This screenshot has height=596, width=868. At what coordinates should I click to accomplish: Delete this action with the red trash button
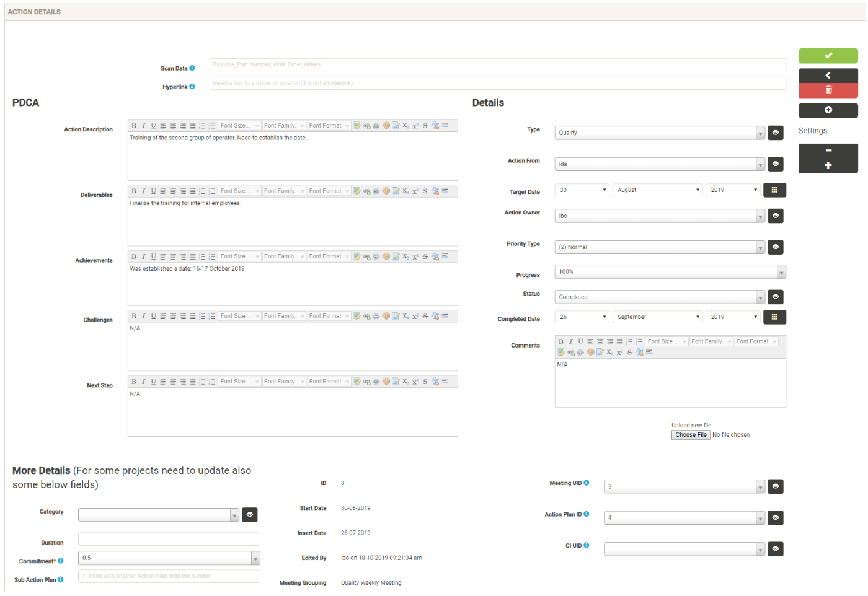pyautogui.click(x=828, y=90)
